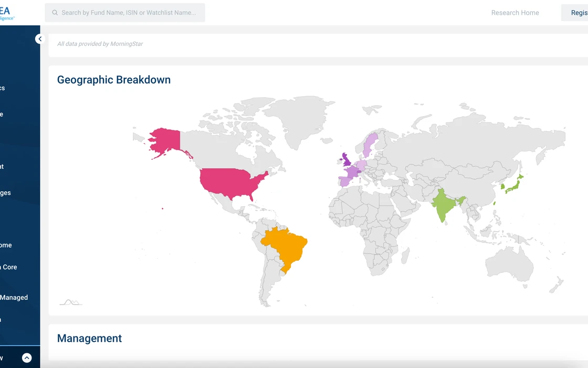Collapse the sidebar with the chevron button
588x368 pixels.
[40, 39]
